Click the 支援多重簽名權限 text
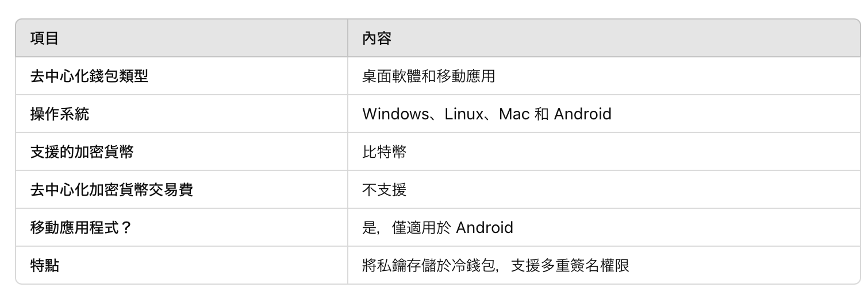Screen dimensions: 868x295 570,265
